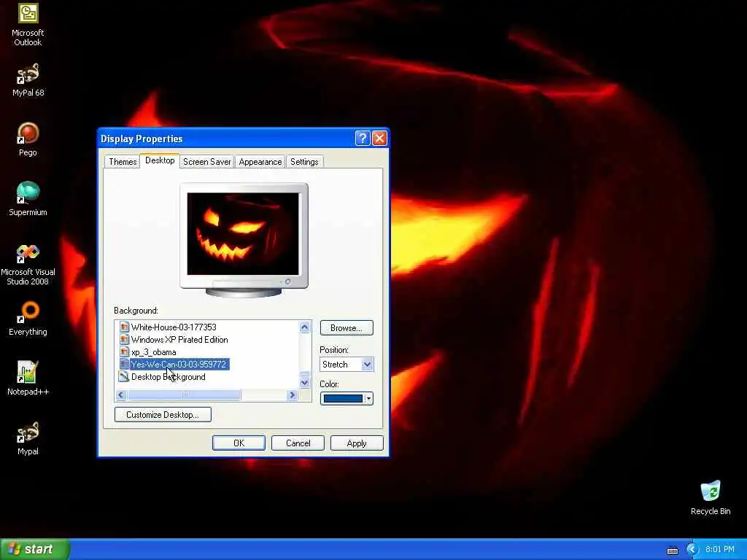
Task: Expand hidden system tray icons arrow
Action: 692,550
